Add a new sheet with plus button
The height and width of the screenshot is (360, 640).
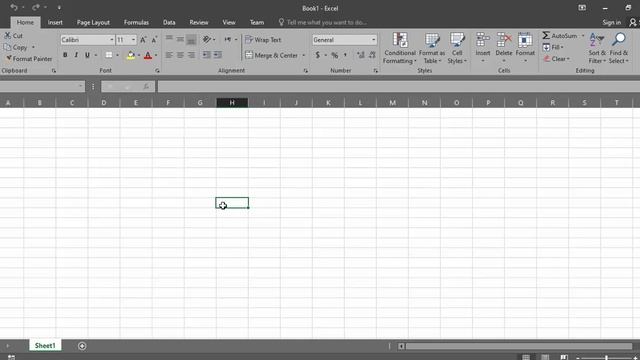[82, 346]
